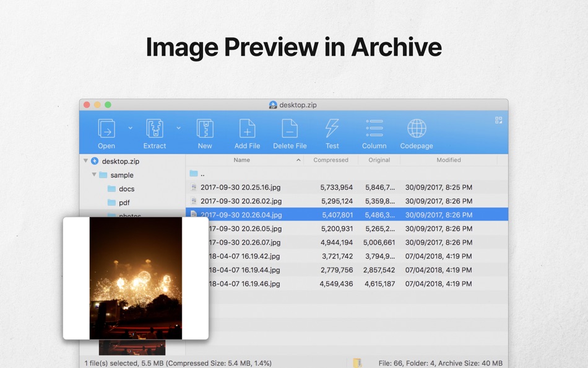Open the parent directory via the .. row
This screenshot has width=588, height=368.
pos(201,173)
